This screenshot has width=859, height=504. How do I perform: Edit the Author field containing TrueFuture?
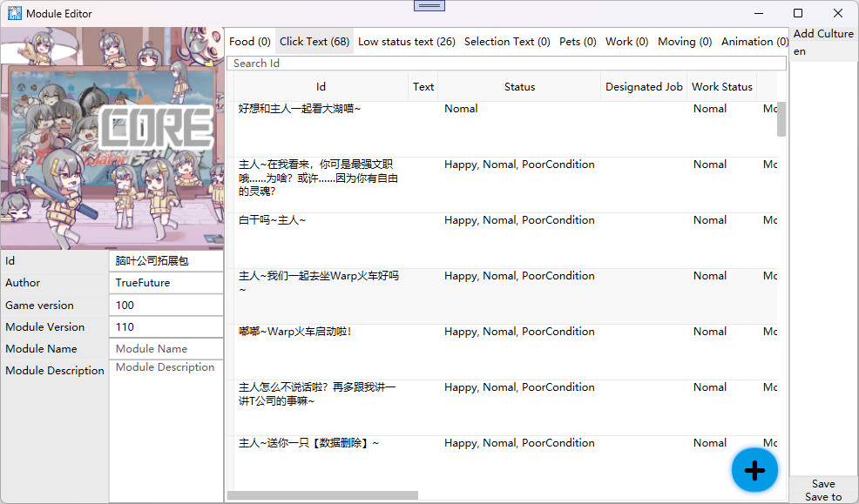[166, 282]
